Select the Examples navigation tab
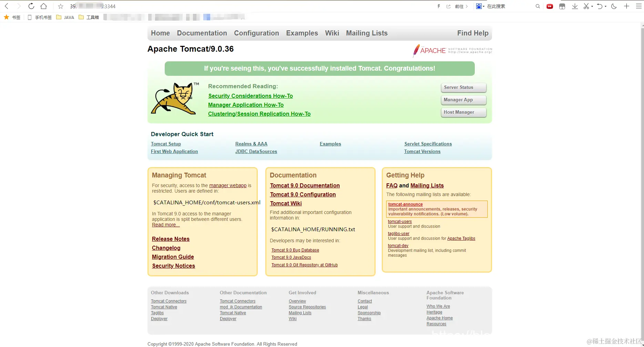This screenshot has width=644, height=347. pyautogui.click(x=302, y=33)
